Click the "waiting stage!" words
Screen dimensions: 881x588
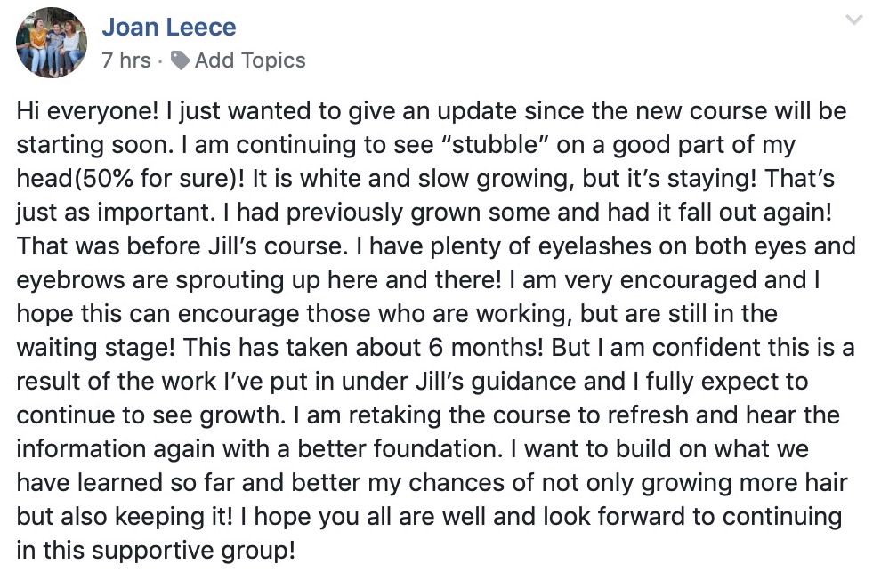95,348
